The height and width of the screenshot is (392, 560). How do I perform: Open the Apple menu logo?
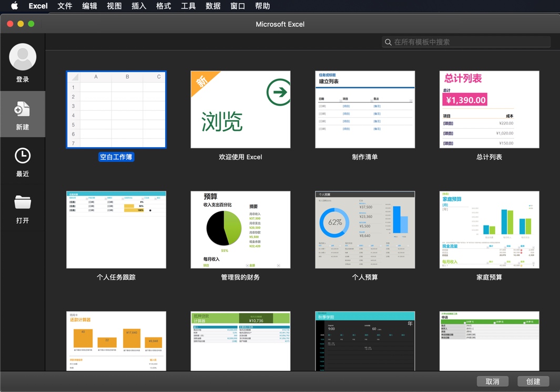pyautogui.click(x=14, y=6)
